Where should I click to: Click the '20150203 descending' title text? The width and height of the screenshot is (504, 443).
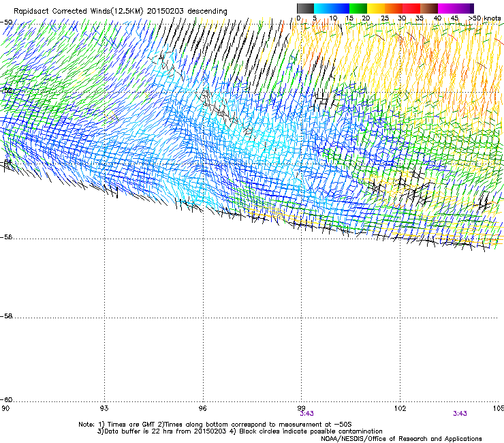click(x=187, y=12)
